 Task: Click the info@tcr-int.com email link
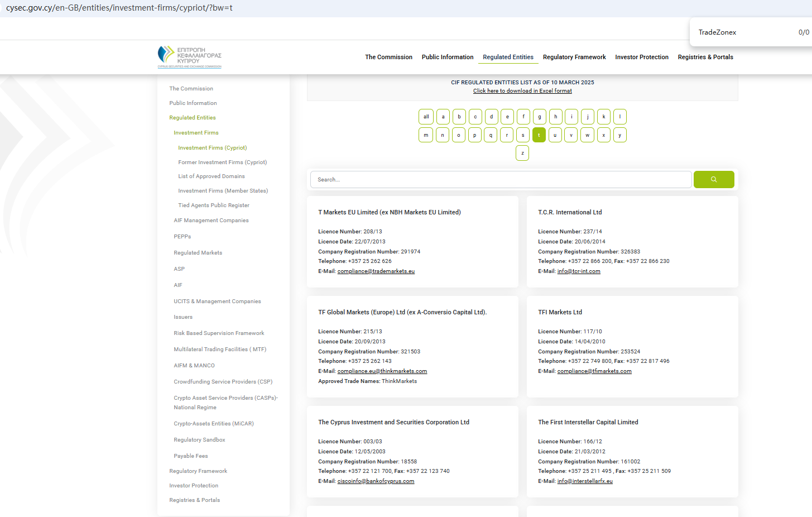click(x=579, y=271)
